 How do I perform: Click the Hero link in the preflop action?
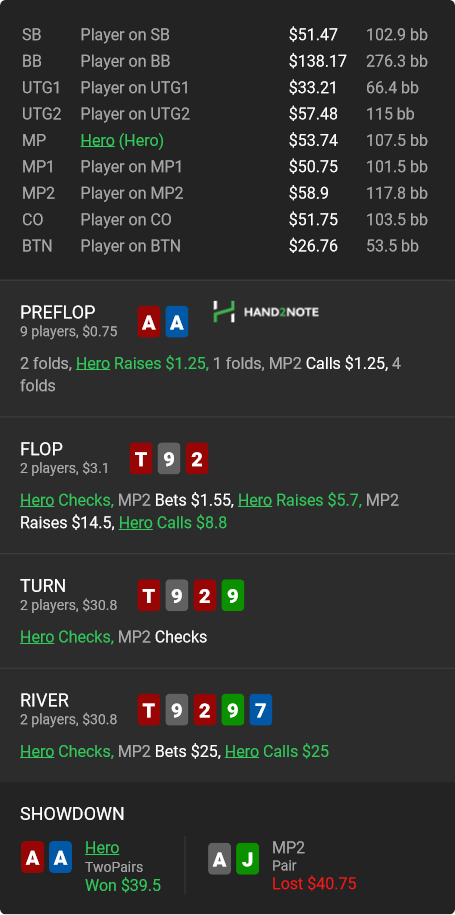[93, 364]
